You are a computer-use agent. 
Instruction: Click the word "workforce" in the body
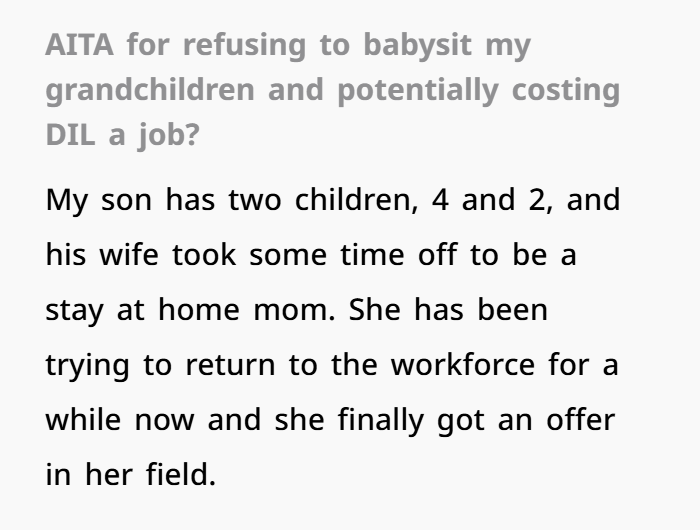(462, 364)
